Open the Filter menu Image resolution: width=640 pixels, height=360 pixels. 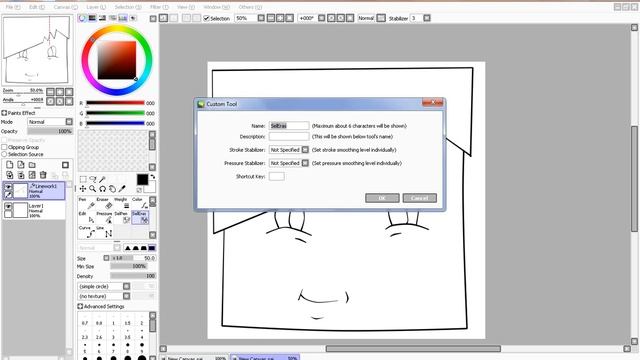pyautogui.click(x=159, y=7)
